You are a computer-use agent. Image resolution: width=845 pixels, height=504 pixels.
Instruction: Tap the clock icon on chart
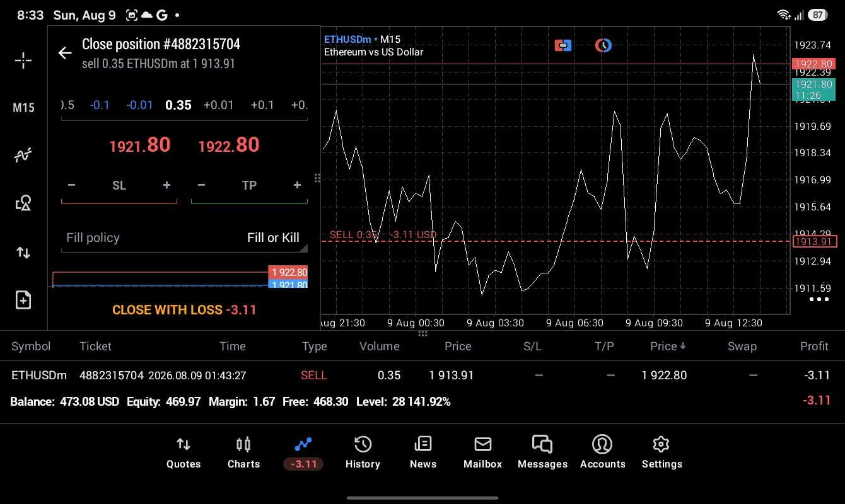click(603, 45)
